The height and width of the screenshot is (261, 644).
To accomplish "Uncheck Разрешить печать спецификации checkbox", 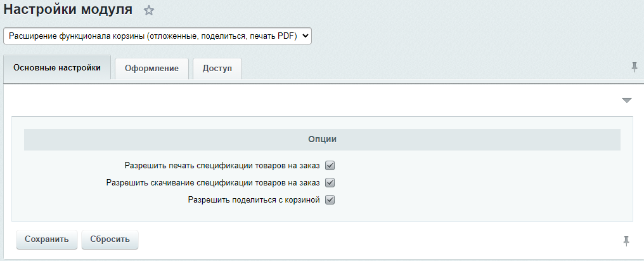I will [330, 166].
